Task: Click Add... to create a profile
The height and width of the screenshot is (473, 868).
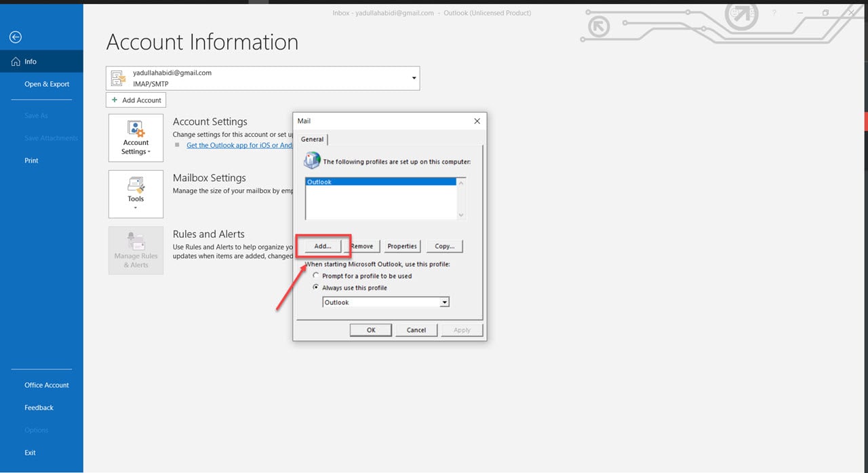Action: [323, 246]
